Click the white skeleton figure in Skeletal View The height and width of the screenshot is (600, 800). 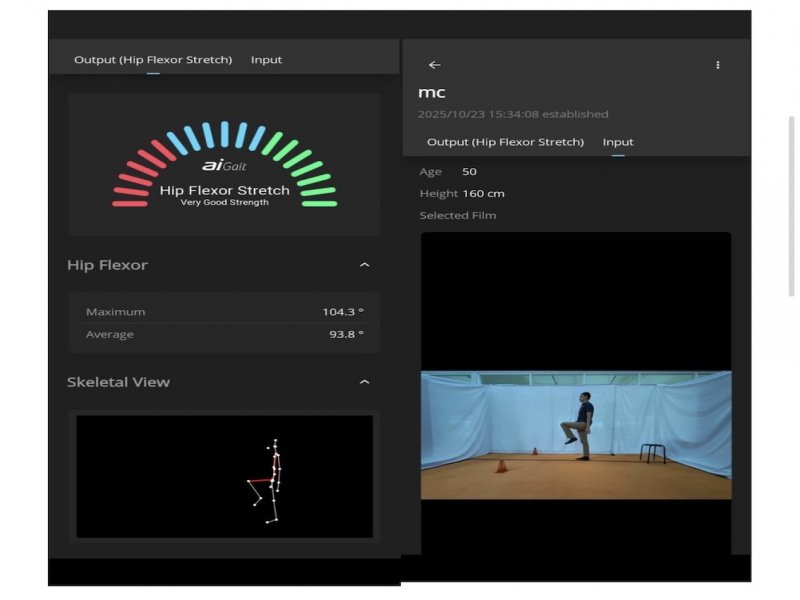(x=271, y=482)
